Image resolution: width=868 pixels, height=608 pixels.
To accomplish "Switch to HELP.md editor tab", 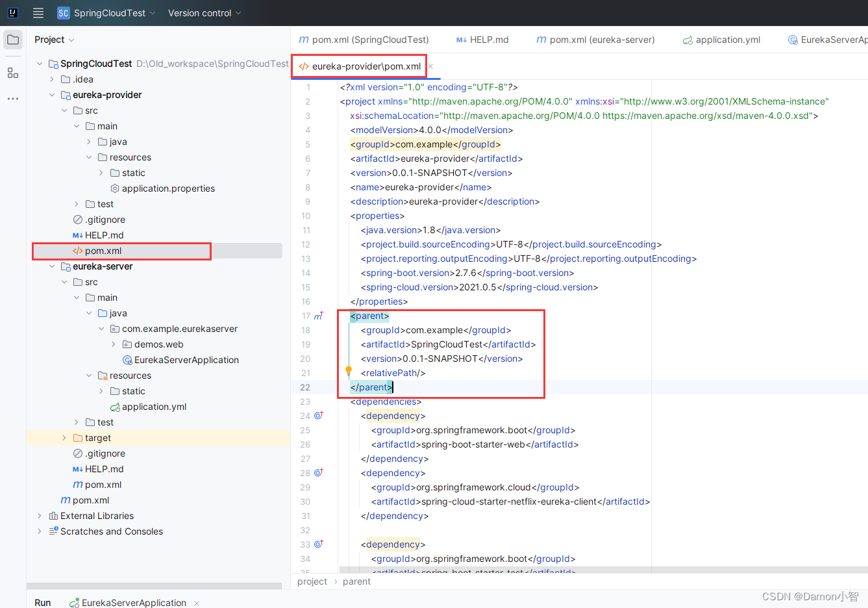I will (482, 40).
